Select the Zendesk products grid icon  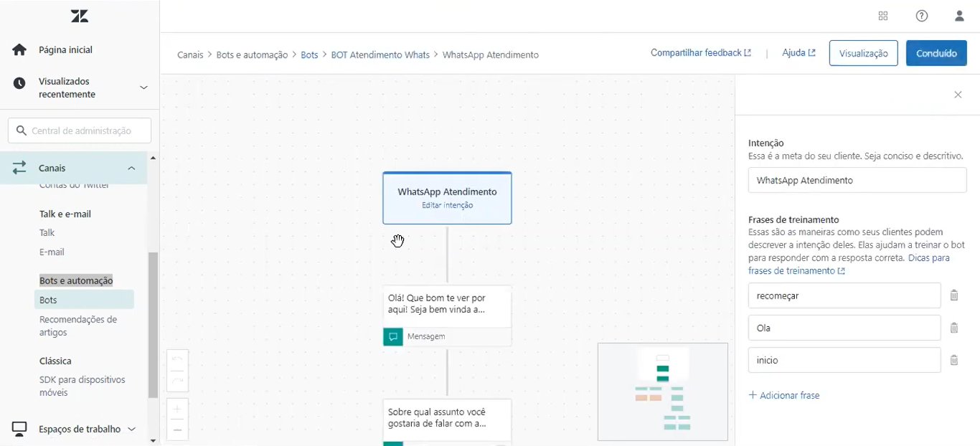pyautogui.click(x=882, y=15)
